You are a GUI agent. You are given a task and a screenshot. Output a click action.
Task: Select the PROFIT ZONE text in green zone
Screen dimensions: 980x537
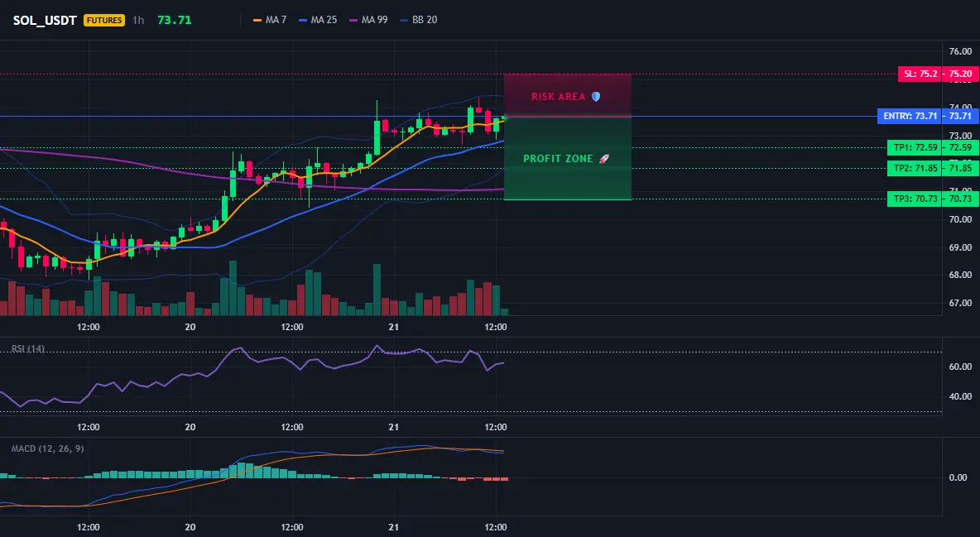(x=558, y=159)
